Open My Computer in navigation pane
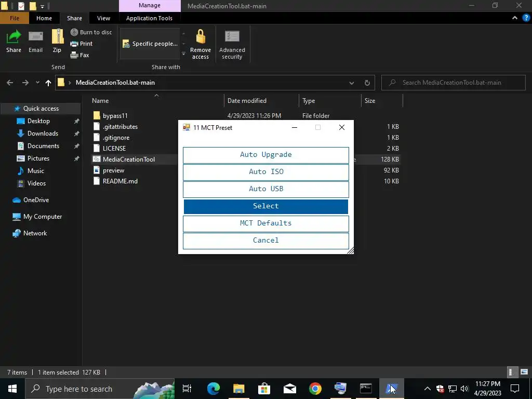Viewport: 532px width, 399px height. pos(43,217)
